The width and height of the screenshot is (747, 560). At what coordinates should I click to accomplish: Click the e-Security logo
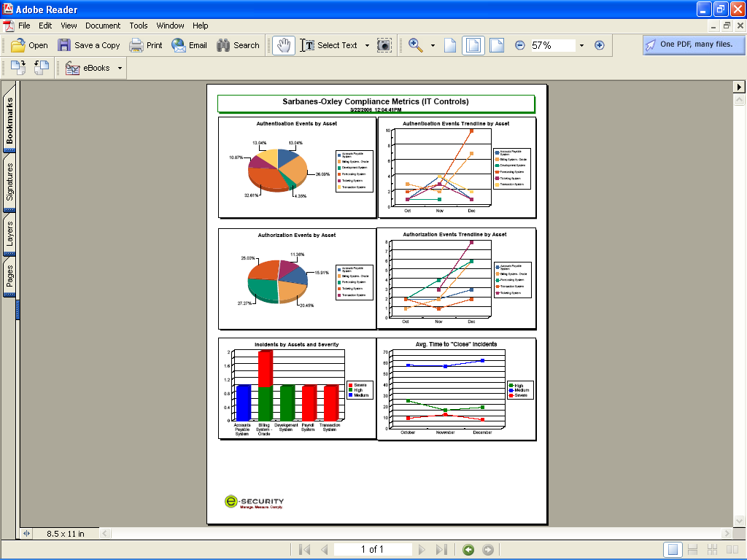[254, 502]
